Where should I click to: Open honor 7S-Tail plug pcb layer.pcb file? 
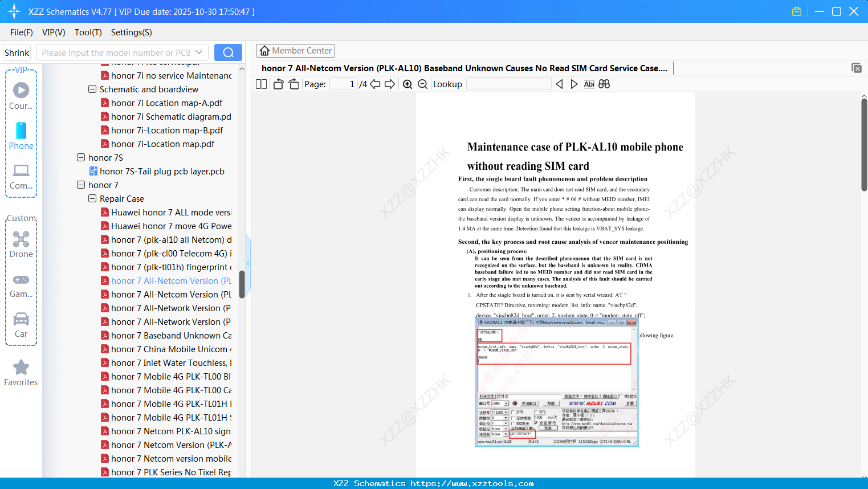(x=157, y=172)
